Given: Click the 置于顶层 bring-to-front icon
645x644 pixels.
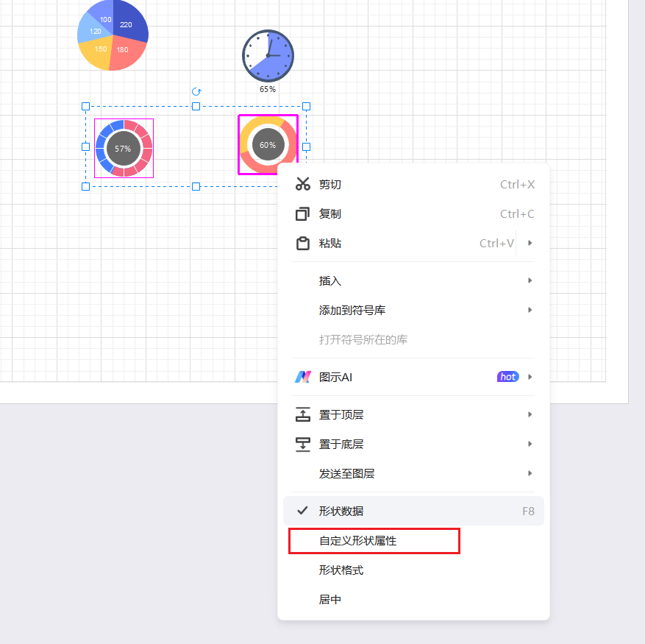Looking at the screenshot, I should 303,414.
